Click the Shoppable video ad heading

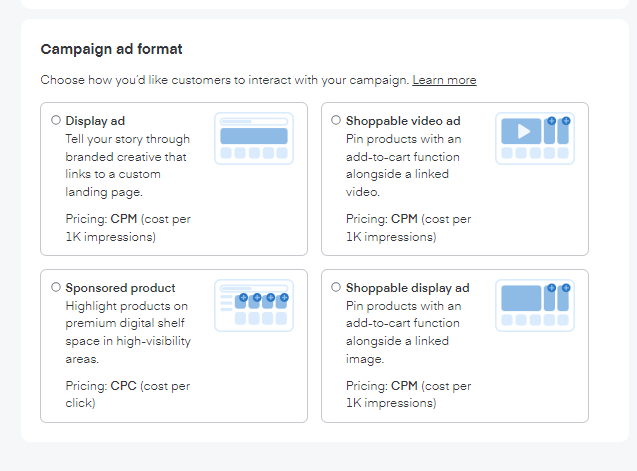point(403,121)
